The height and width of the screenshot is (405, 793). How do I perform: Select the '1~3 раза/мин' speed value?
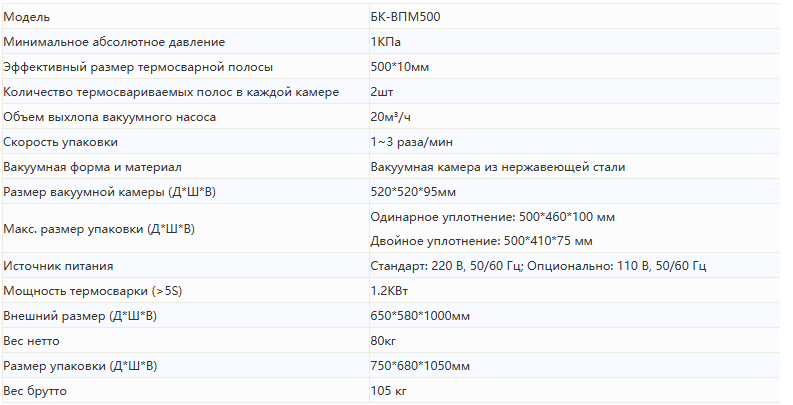[411, 142]
